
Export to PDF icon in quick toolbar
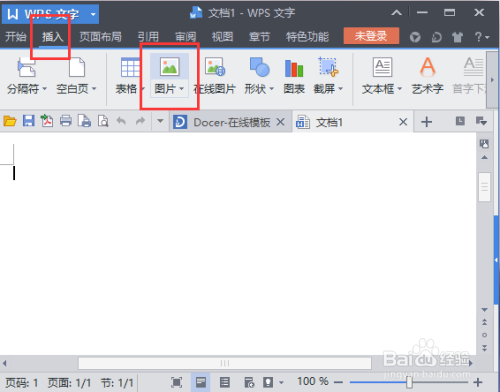[x=47, y=121]
